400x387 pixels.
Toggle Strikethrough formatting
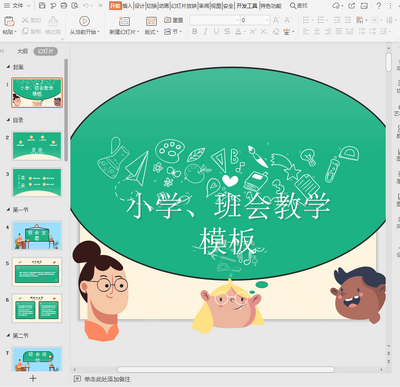point(227,32)
